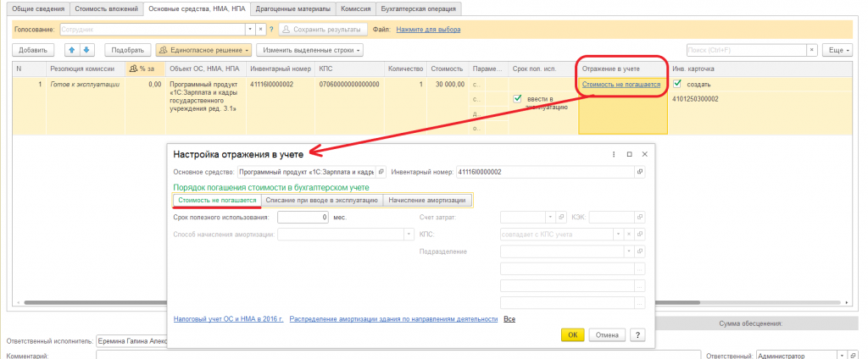This screenshot has height=359, width=868.
Task: Open Инвентарный номер item via open icon
Action: (640, 172)
